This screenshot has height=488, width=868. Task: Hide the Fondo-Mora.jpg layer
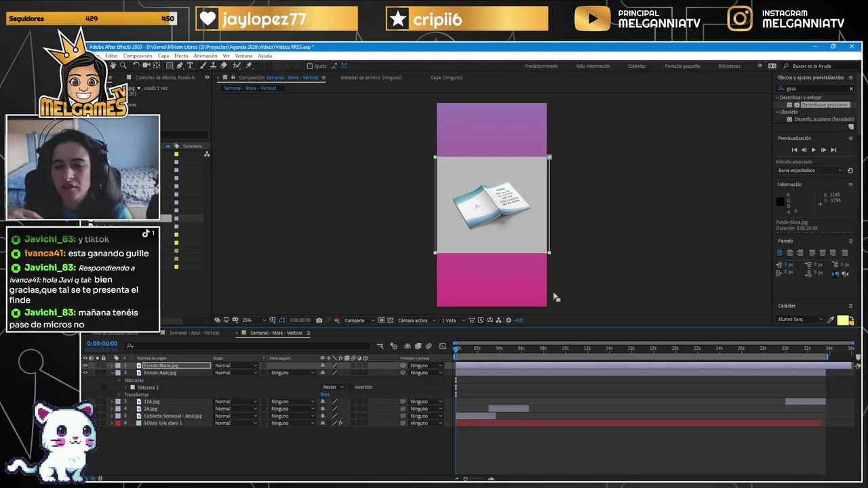tap(85, 365)
